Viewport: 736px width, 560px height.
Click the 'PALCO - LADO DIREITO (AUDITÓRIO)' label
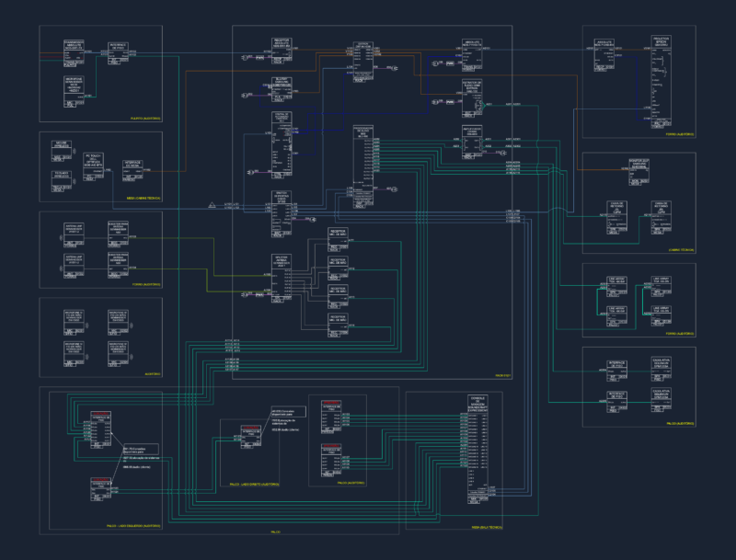click(254, 484)
